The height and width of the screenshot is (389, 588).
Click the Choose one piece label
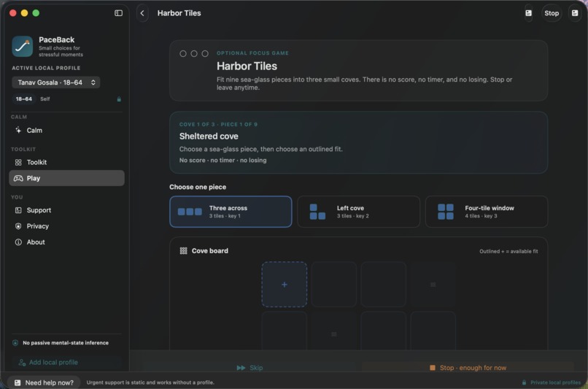pos(198,187)
